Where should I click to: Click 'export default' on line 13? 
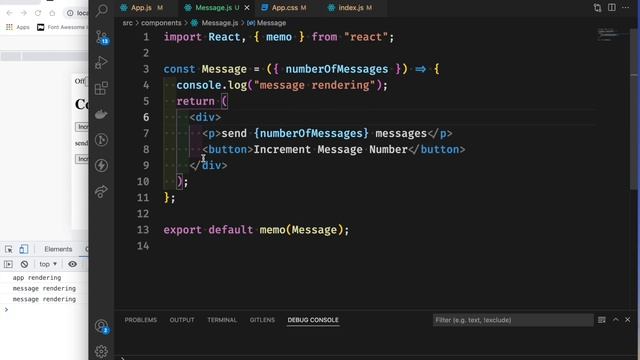pos(208,230)
